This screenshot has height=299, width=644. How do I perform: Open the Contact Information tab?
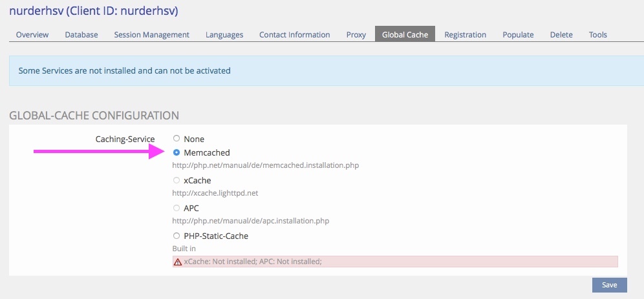[x=294, y=34]
